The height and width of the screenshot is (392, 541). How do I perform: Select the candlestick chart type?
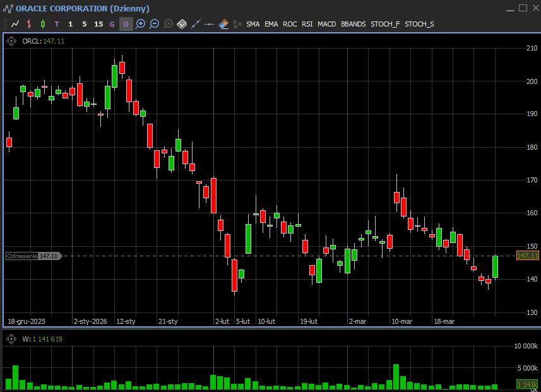click(x=43, y=24)
